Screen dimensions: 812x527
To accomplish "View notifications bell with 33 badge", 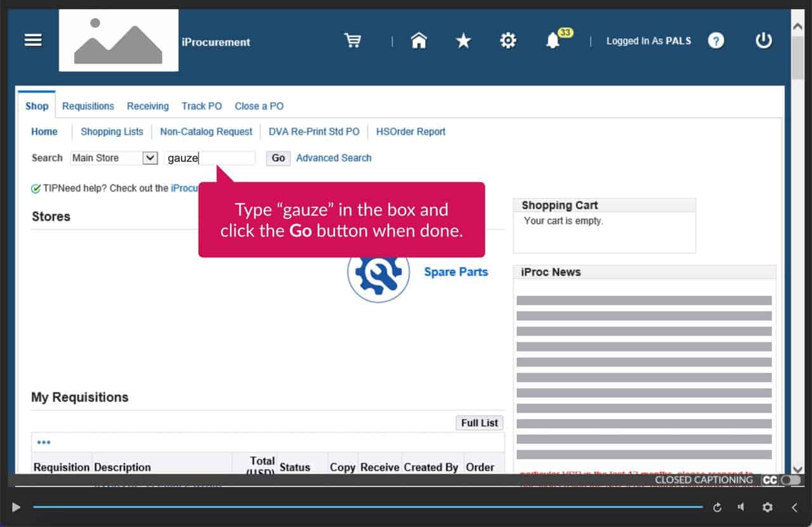I will click(553, 41).
